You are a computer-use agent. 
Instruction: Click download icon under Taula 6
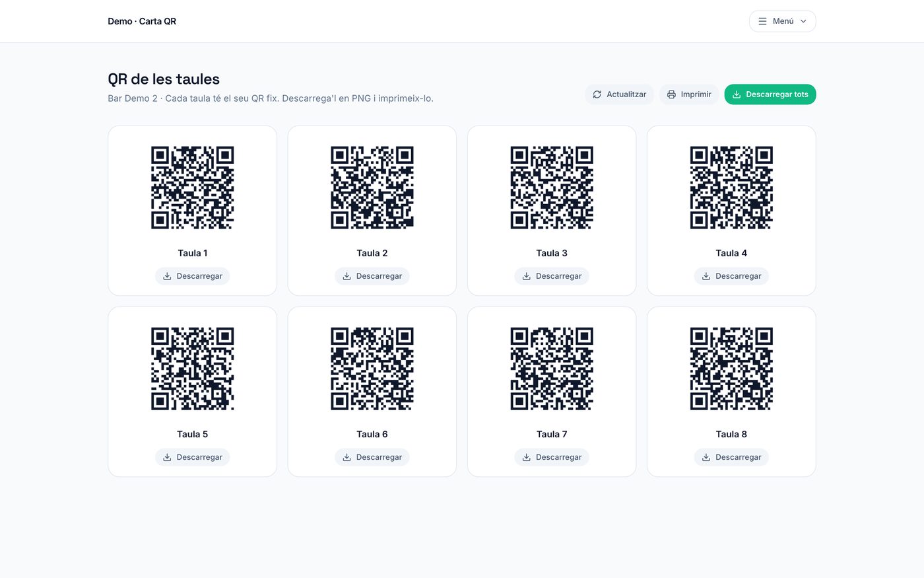346,457
